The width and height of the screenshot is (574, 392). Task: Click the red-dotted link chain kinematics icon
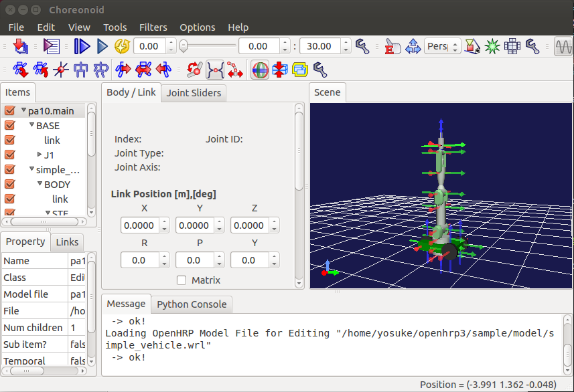(x=235, y=70)
